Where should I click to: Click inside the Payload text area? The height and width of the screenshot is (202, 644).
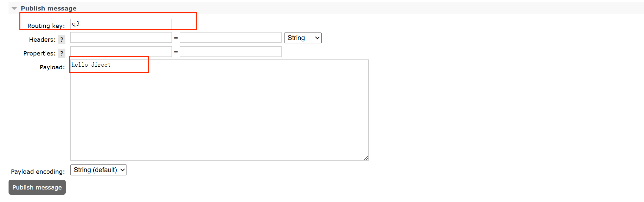click(219, 112)
